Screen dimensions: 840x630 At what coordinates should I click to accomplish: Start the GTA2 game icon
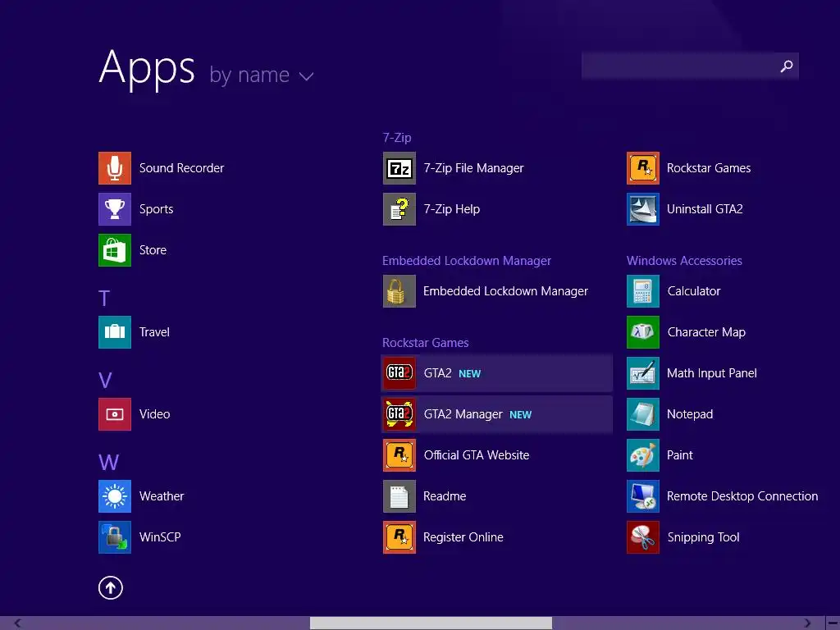399,373
